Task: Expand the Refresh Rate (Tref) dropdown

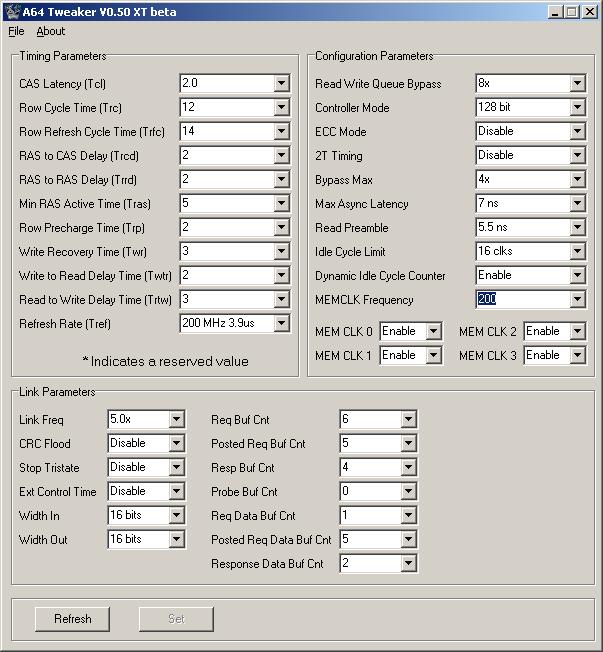Action: tap(282, 324)
